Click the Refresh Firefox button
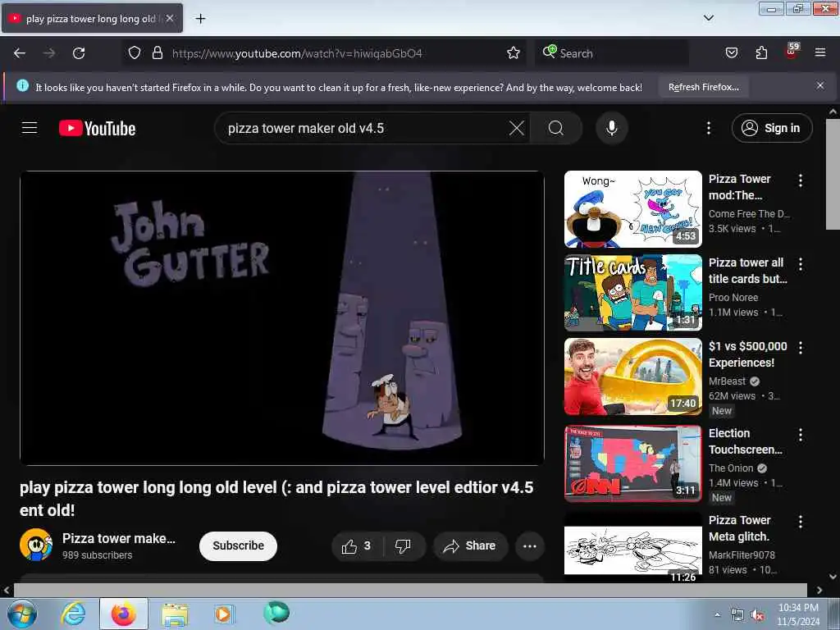The image size is (840, 630). click(703, 87)
